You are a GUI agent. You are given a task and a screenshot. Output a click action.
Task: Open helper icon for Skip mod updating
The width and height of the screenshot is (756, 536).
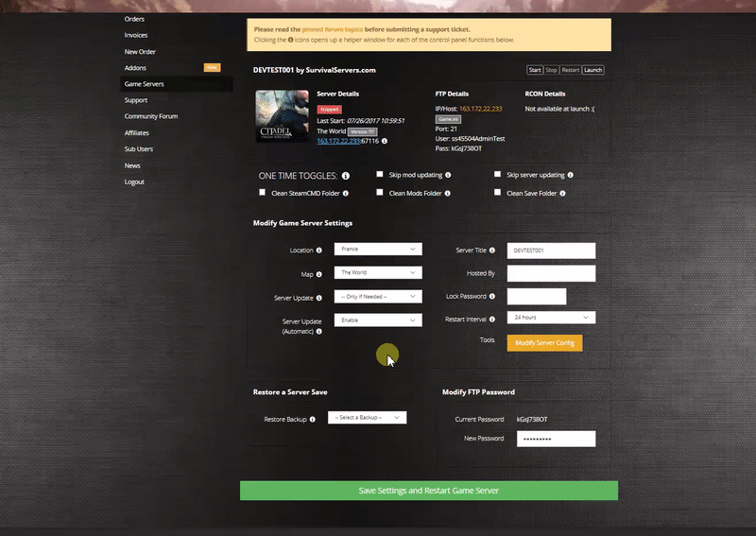(x=448, y=175)
